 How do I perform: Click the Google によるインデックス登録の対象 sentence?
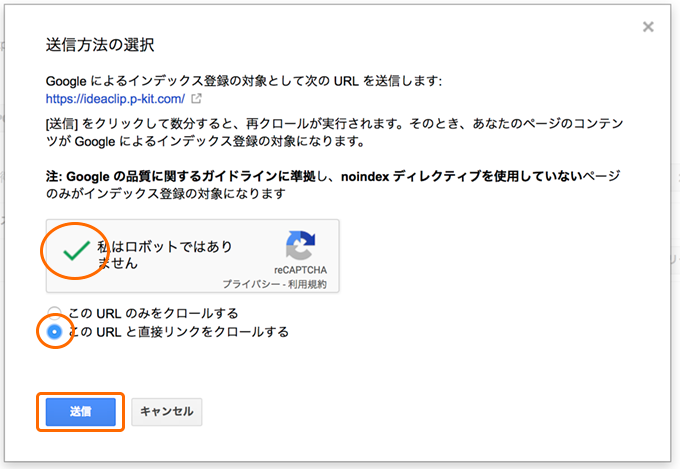click(244, 81)
